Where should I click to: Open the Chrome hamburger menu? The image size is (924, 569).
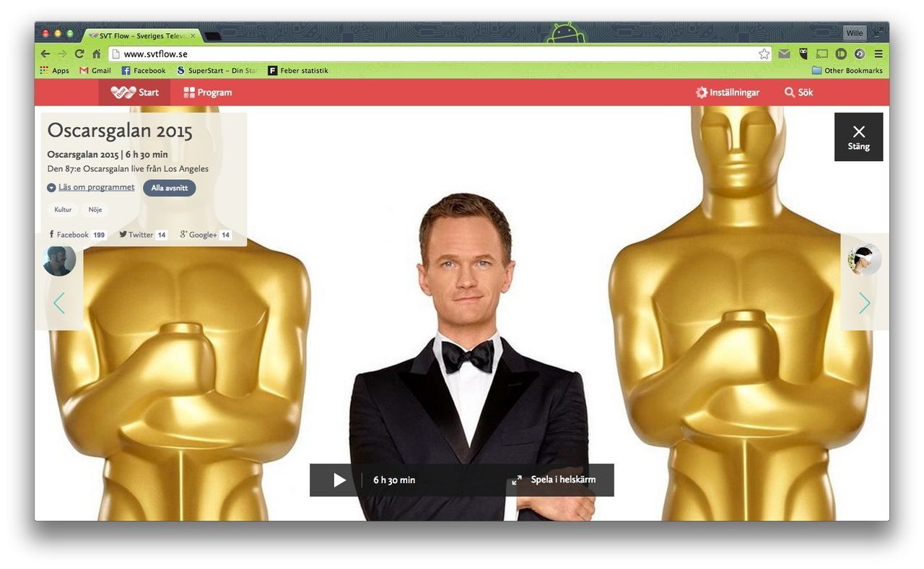pyautogui.click(x=879, y=54)
